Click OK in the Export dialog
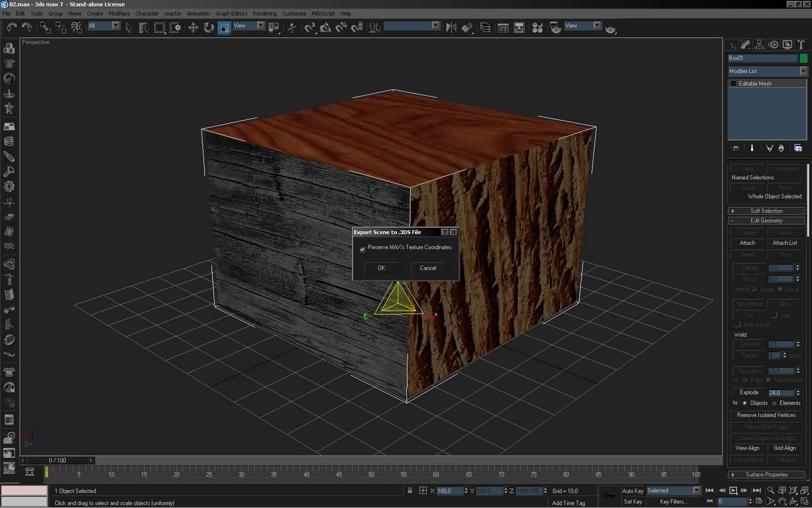Image resolution: width=812 pixels, height=508 pixels. [381, 268]
